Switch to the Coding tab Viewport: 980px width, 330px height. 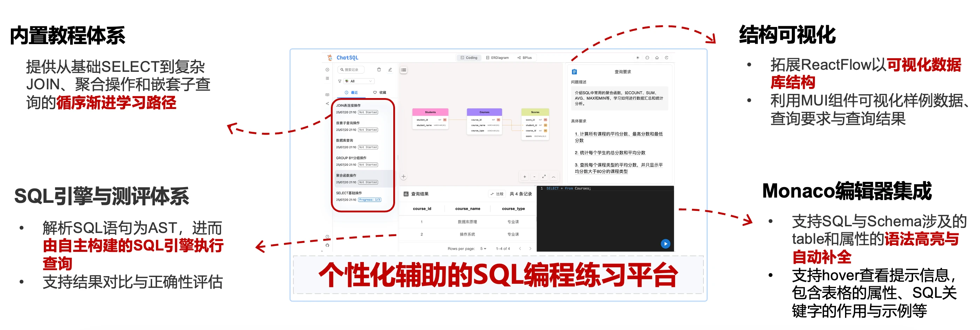469,58
